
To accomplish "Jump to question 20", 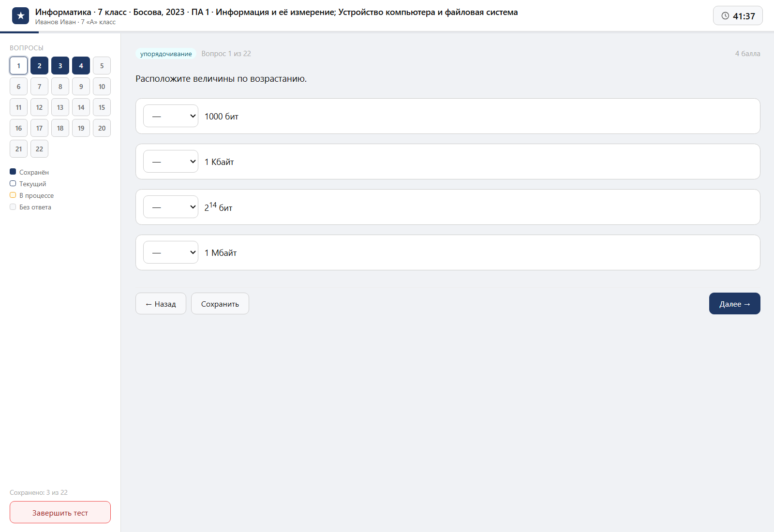I will 102,128.
